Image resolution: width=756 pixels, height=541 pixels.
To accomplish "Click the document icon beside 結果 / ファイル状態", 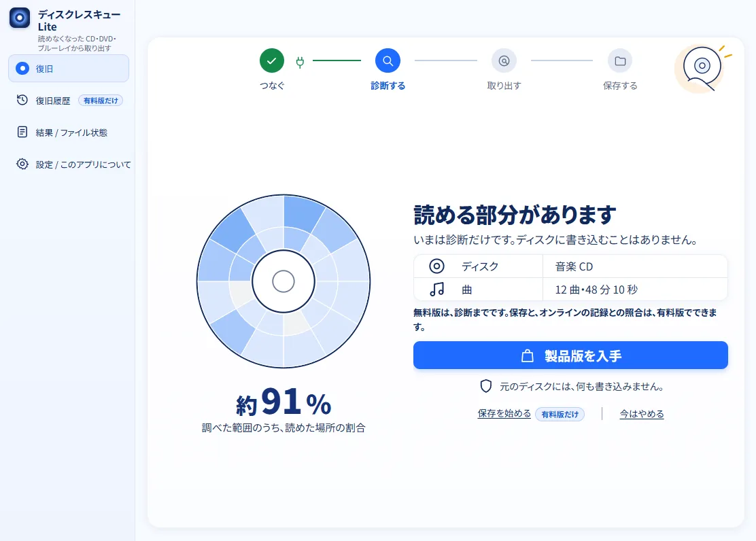I will 22,132.
